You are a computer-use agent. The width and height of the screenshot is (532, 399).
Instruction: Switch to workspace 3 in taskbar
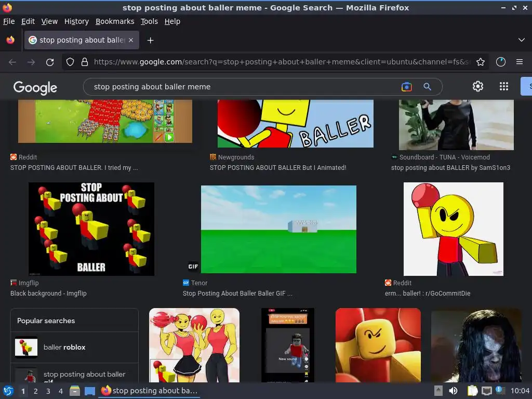click(x=48, y=391)
